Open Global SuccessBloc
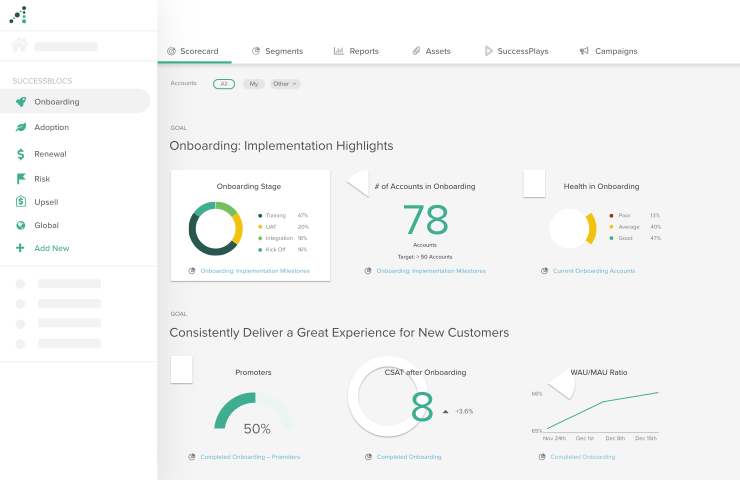The height and width of the screenshot is (480, 740). pyautogui.click(x=47, y=225)
